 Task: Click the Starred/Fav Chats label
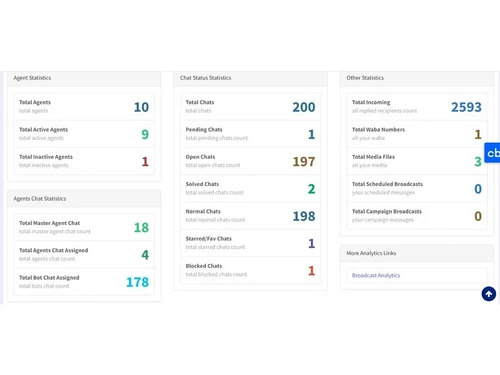[x=209, y=239]
